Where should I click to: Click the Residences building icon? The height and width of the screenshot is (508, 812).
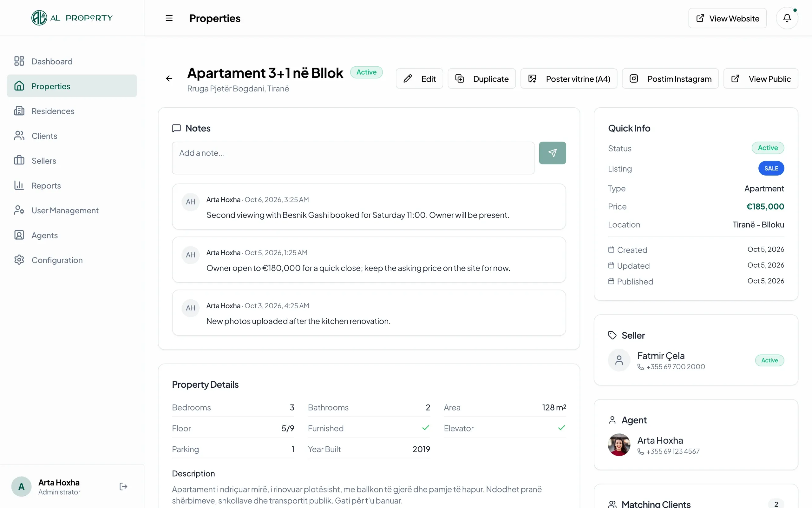tap(19, 111)
